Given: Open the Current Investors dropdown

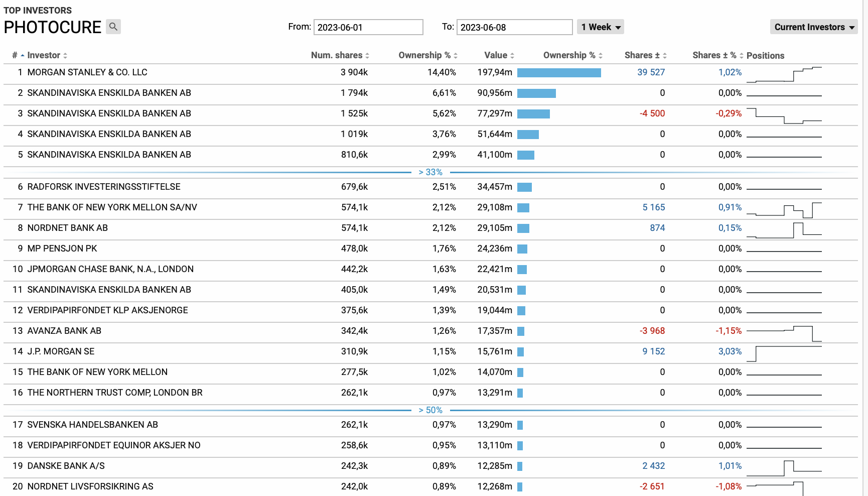Looking at the screenshot, I should click(814, 27).
